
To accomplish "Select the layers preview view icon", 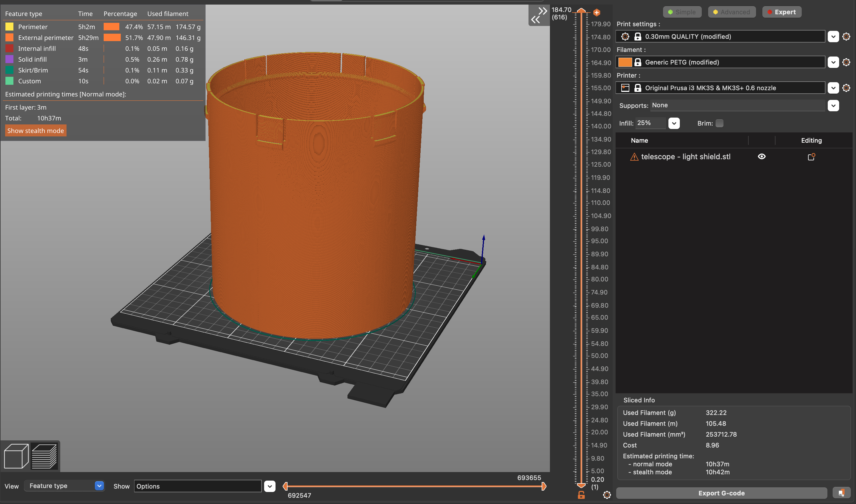I will click(x=45, y=456).
